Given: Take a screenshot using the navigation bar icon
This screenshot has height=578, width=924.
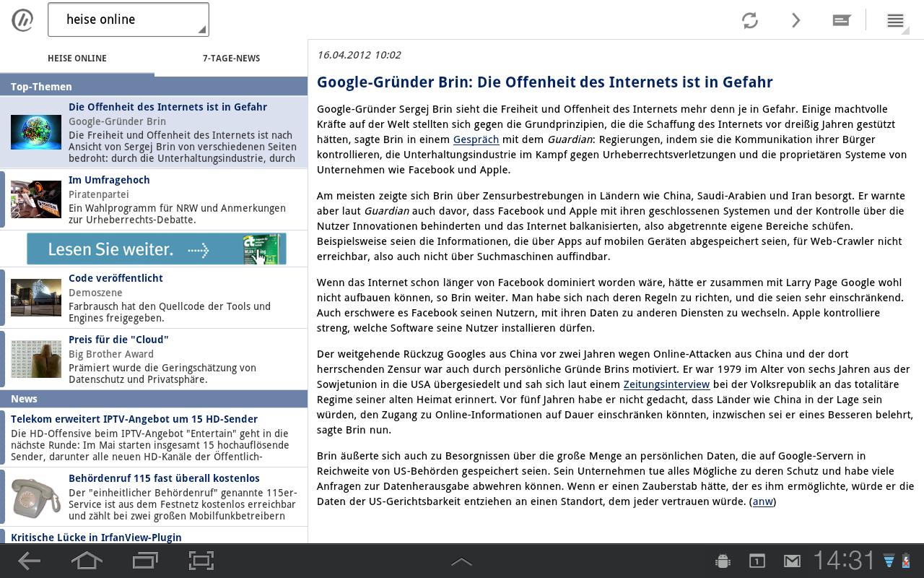Looking at the screenshot, I should [201, 561].
